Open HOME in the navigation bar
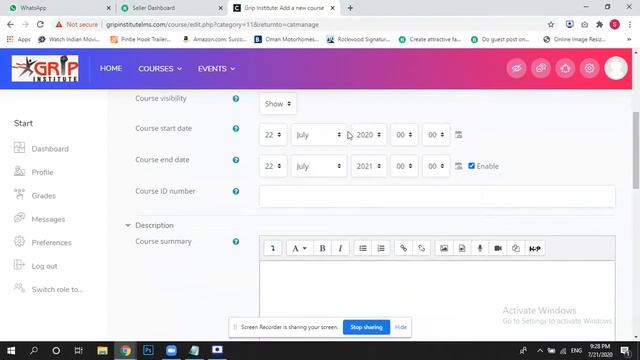This screenshot has height=360, width=640. click(x=111, y=69)
